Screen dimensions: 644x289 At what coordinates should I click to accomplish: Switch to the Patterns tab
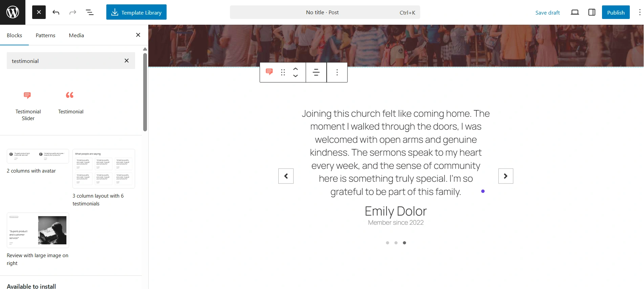click(45, 35)
